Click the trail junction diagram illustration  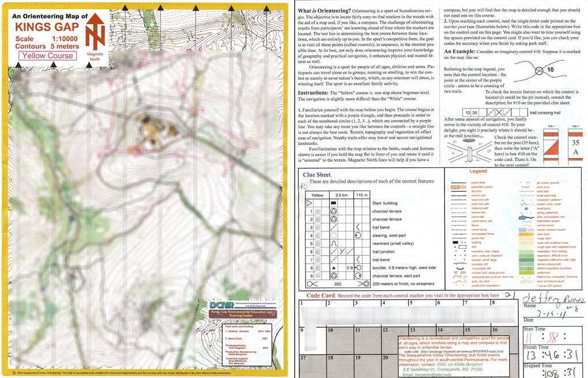(x=468, y=148)
